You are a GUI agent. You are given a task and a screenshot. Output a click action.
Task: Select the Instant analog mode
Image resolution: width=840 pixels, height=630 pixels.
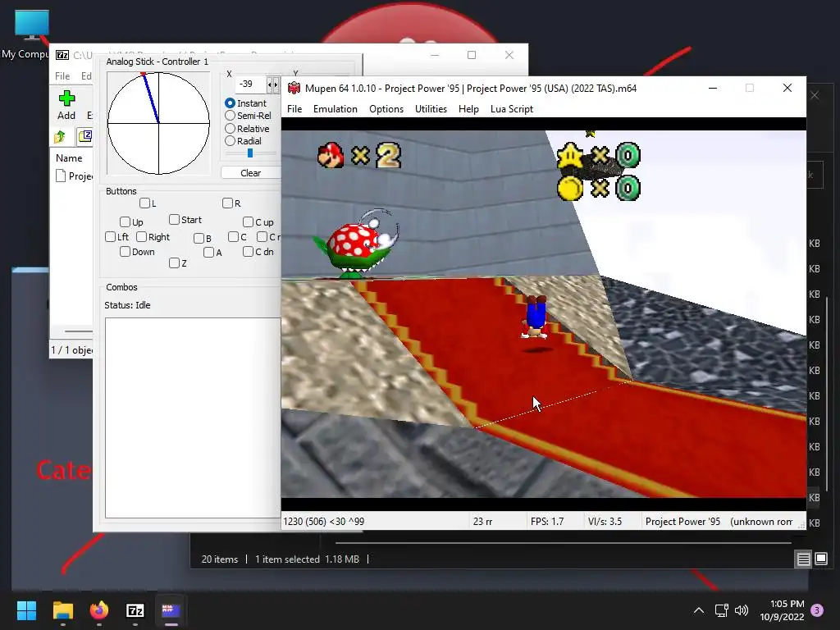click(230, 103)
